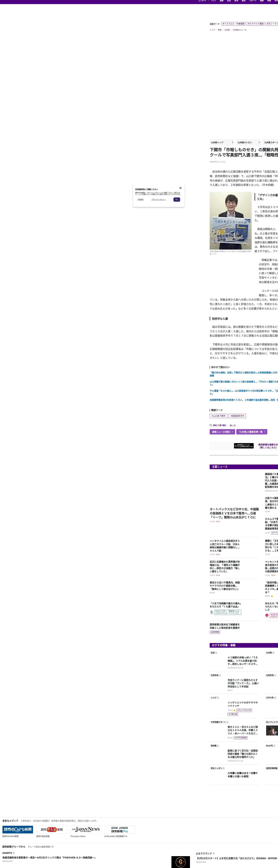Open the 九州発のニュース breadcrumb link

coord(239,30)
